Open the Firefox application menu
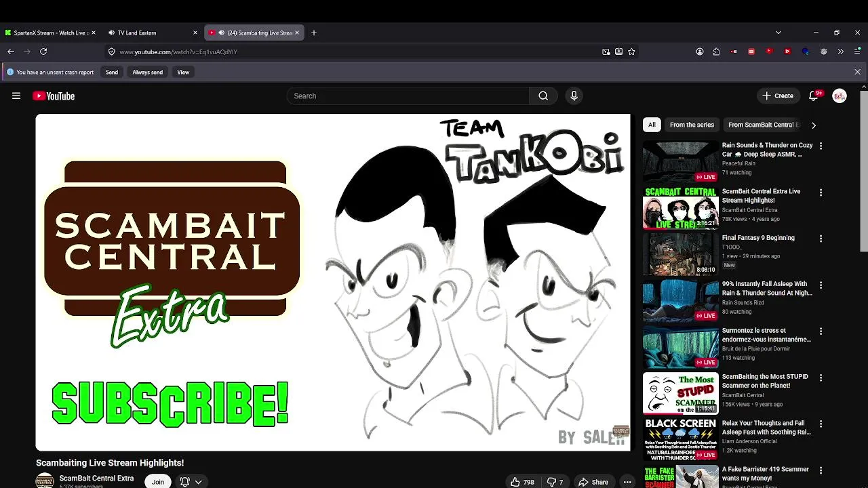 pyautogui.click(x=857, y=52)
